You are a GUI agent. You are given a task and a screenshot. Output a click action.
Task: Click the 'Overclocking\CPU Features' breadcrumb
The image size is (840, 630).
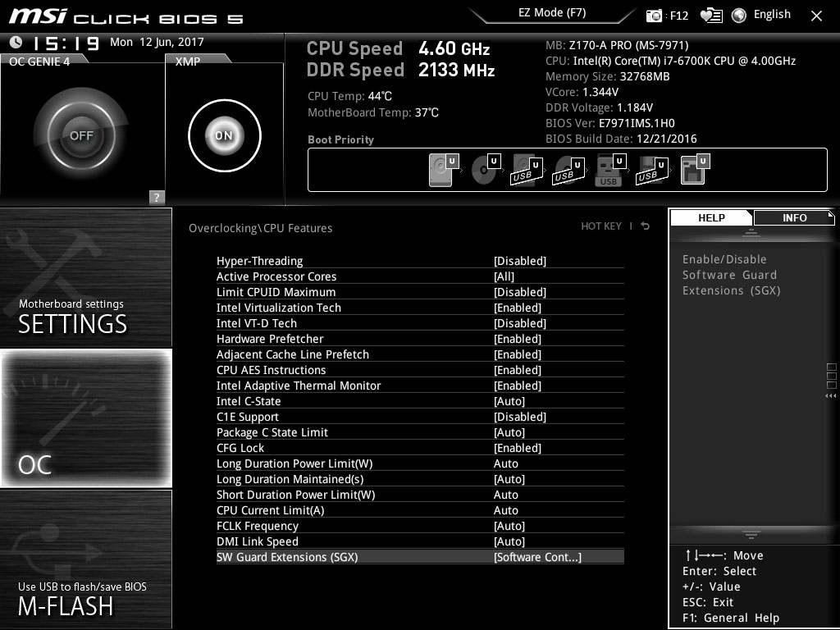tap(260, 228)
